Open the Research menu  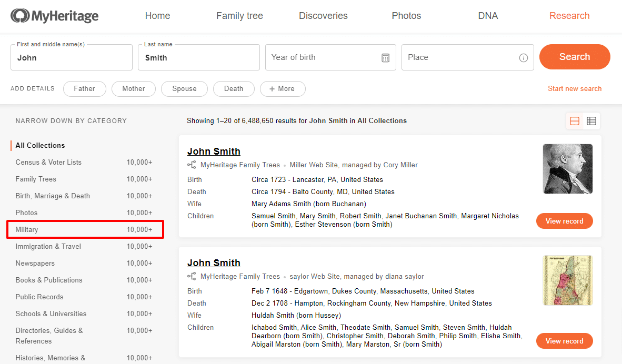click(x=569, y=16)
